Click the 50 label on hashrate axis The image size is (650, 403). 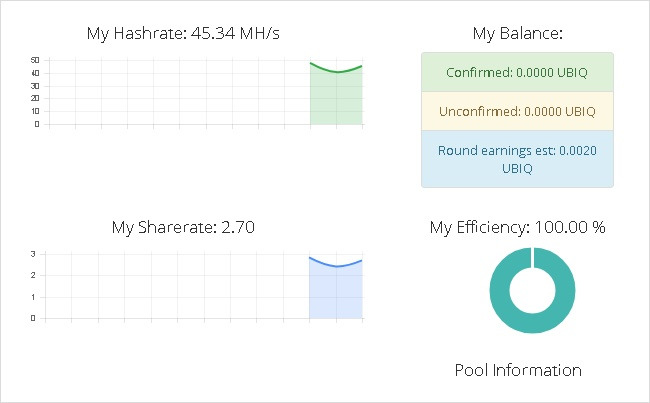pyautogui.click(x=35, y=60)
